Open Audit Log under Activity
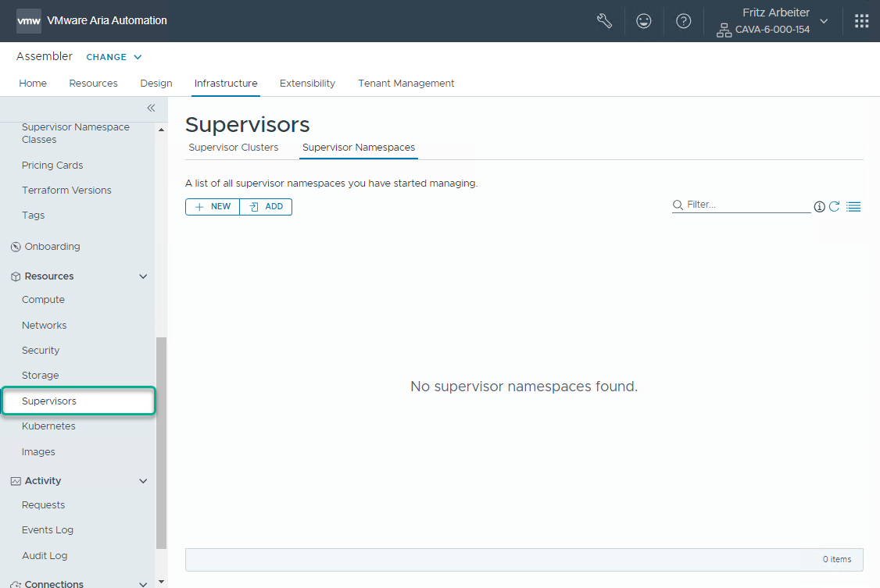 click(45, 556)
